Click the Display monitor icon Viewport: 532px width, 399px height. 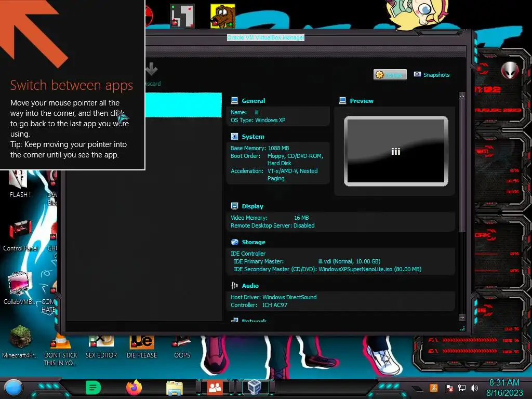tap(234, 206)
